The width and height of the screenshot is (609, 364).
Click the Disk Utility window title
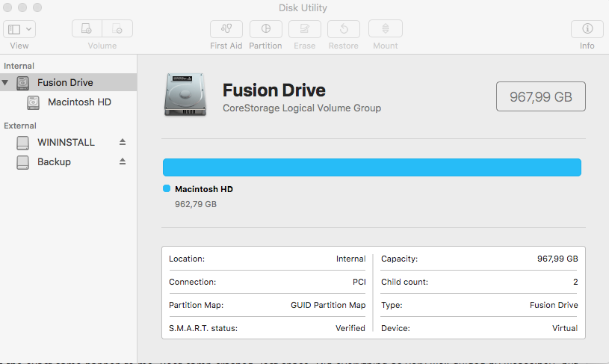[x=303, y=7]
